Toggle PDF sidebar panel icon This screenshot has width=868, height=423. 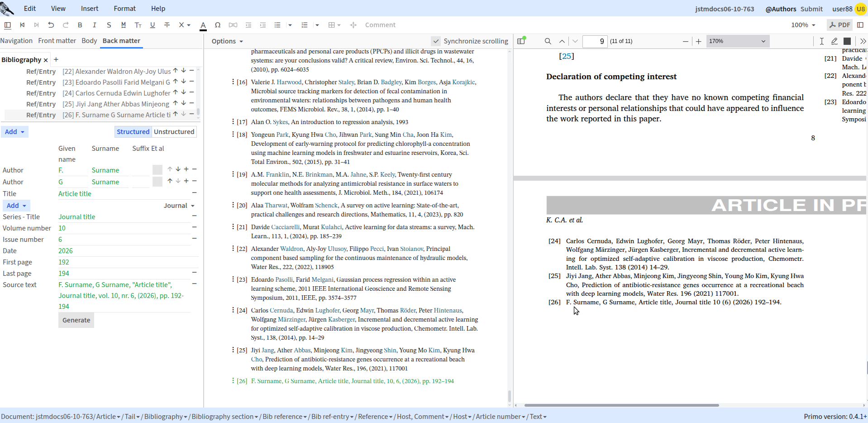click(521, 41)
